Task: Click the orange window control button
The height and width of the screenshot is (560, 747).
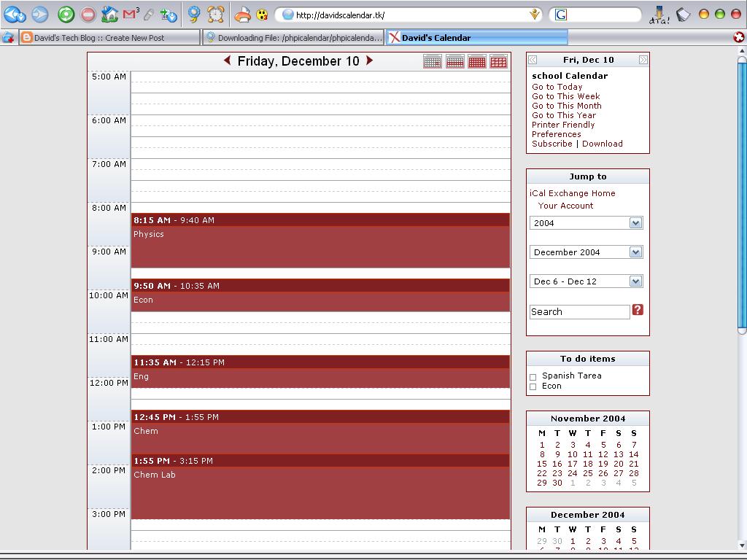Action: pos(704,15)
